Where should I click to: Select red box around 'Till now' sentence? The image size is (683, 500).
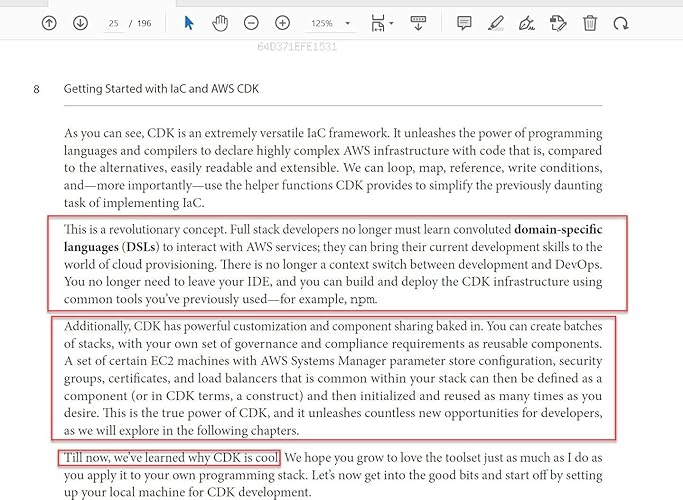[x=169, y=458]
